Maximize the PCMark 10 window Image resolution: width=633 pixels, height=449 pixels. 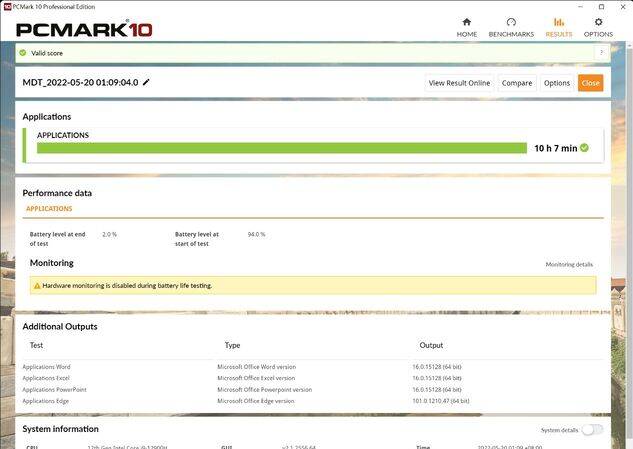602,6
